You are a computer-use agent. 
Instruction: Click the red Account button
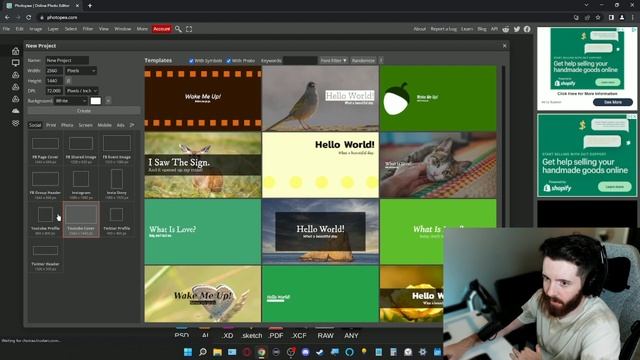pos(162,29)
